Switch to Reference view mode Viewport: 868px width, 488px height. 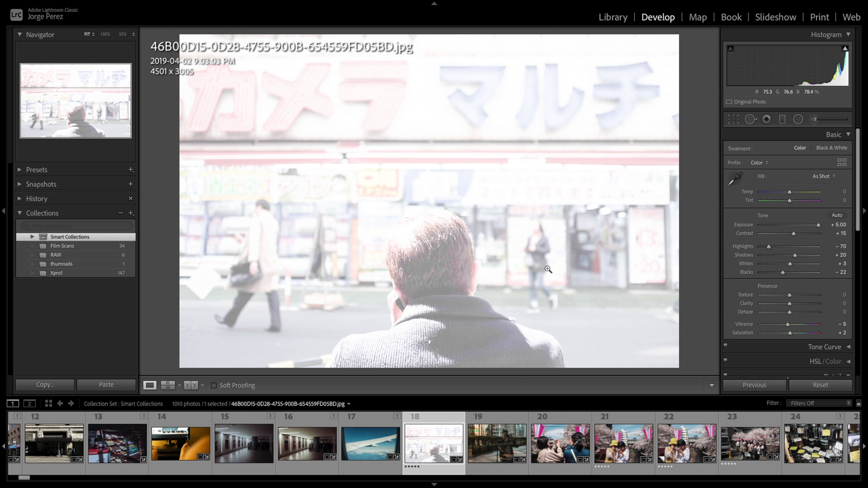point(168,385)
